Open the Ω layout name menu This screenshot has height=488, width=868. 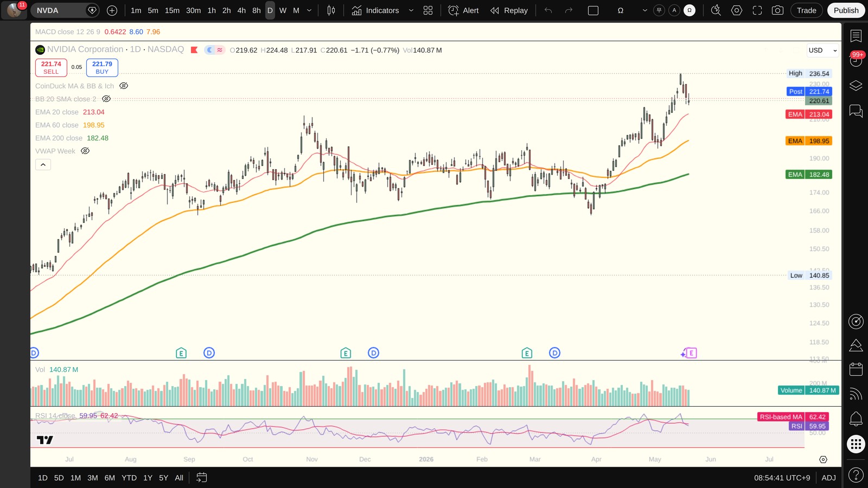click(621, 10)
